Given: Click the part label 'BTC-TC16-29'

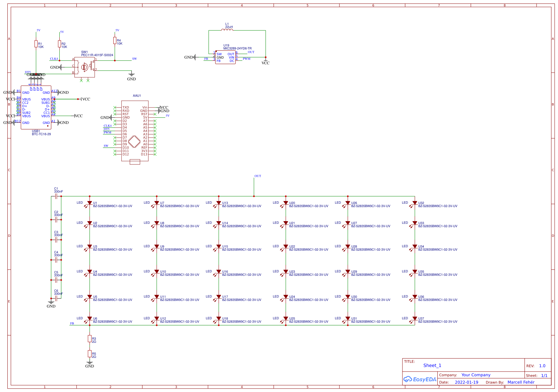Looking at the screenshot, I should click(41, 134).
